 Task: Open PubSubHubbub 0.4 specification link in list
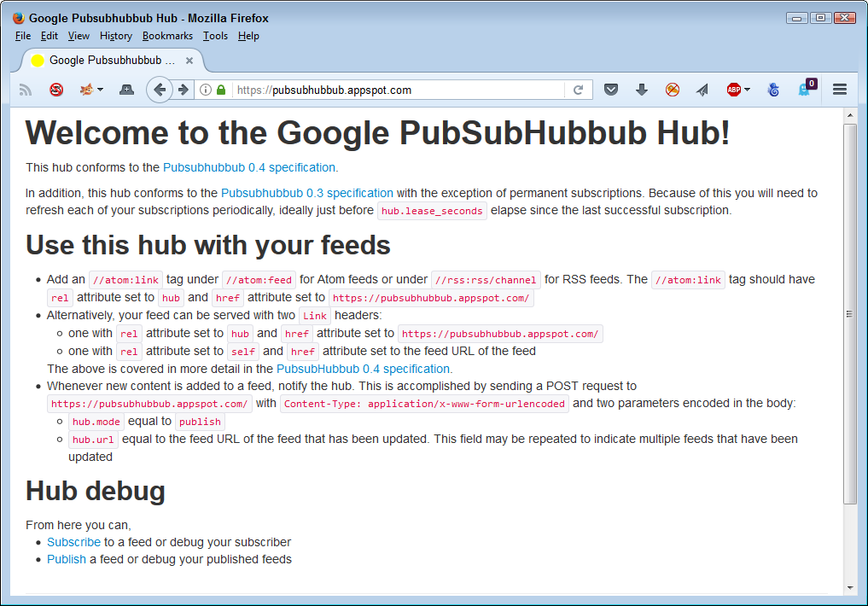363,369
